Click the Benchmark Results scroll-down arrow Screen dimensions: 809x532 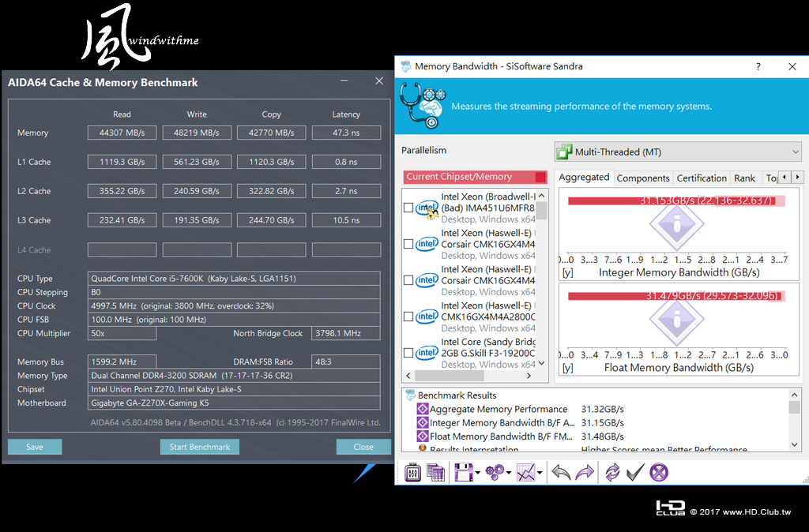click(795, 445)
